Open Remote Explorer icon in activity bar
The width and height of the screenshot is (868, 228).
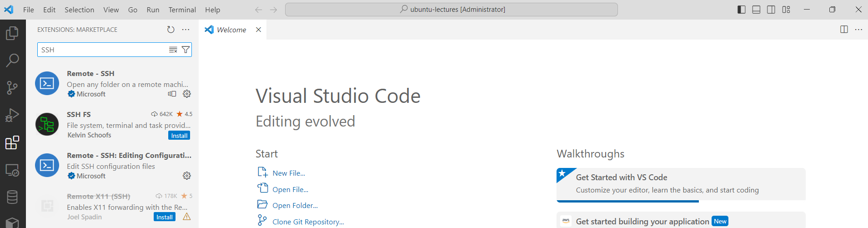click(x=12, y=170)
